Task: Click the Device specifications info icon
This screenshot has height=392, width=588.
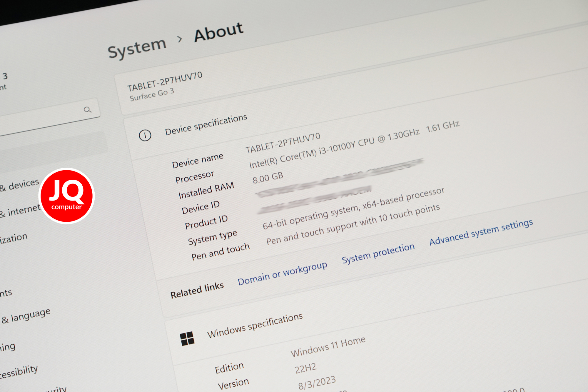Action: (x=145, y=135)
